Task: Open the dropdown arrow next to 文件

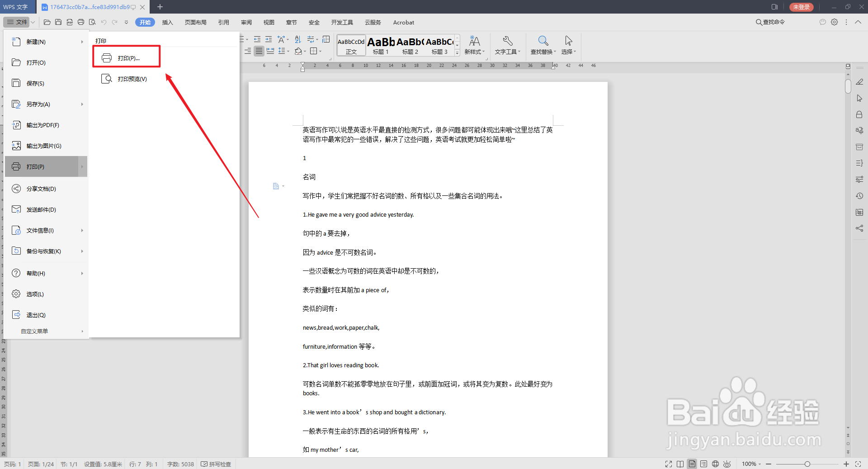Action: [x=33, y=22]
